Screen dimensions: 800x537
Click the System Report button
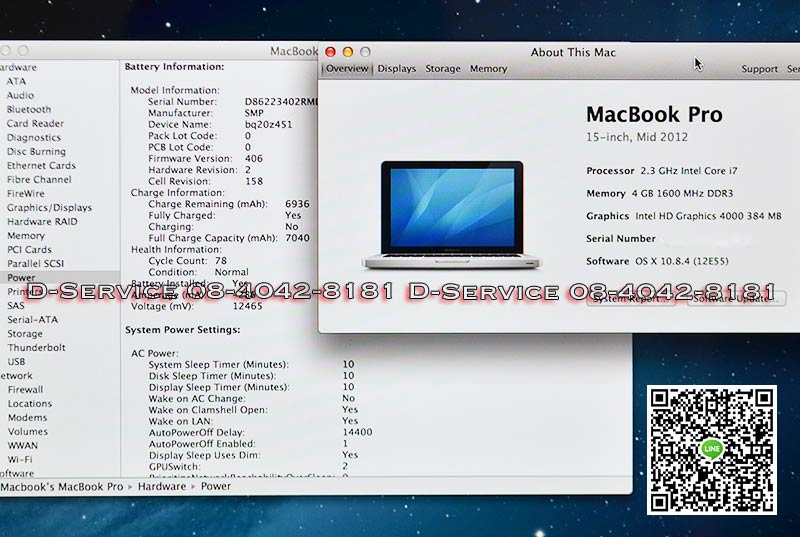(x=631, y=299)
